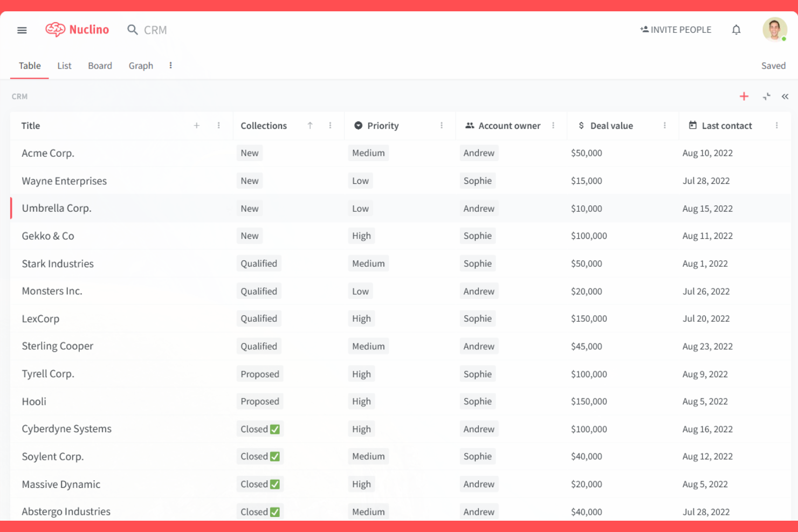
Task: Click Closed tag for Cyberdyne Systems
Action: pos(260,429)
